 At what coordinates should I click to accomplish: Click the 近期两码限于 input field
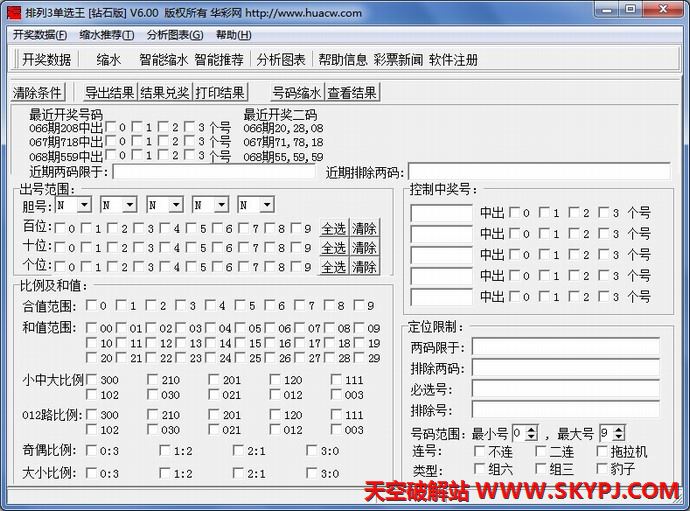pos(216,172)
